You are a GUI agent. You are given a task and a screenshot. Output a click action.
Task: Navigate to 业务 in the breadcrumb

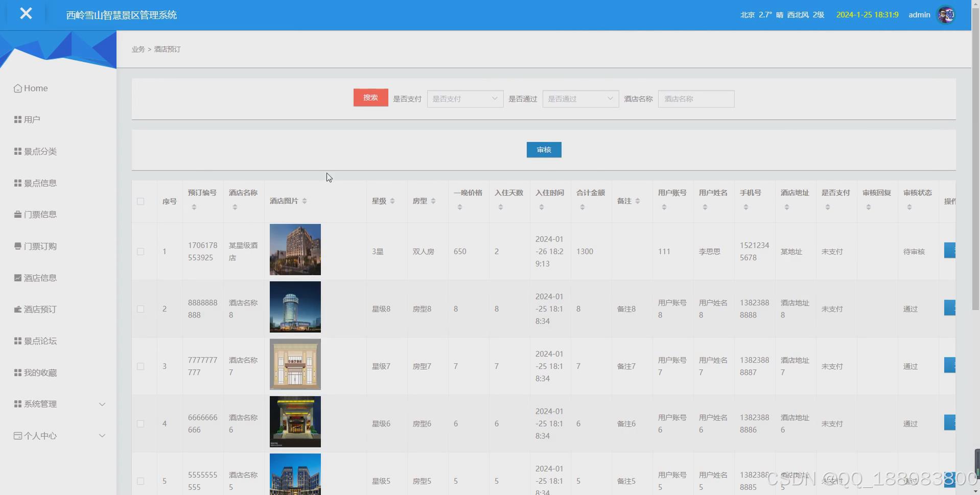point(137,49)
